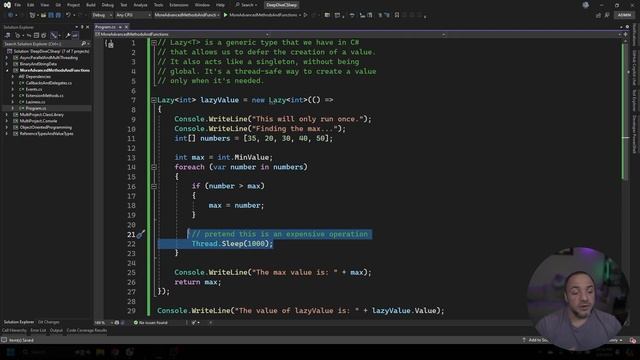Toggle Show All Files in Solution Explorer
640x360 pixels.
click(x=44, y=36)
